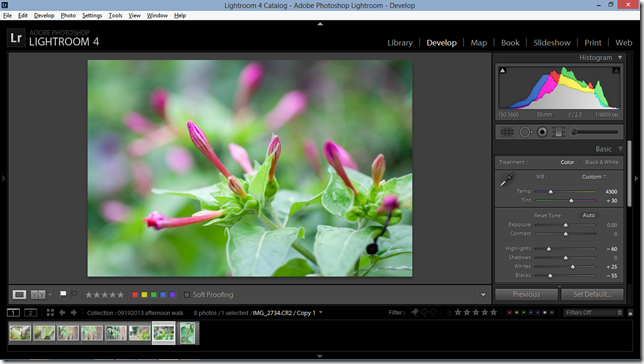The image size is (644, 364).
Task: Go back to the previous photo arrow
Action: (62, 313)
